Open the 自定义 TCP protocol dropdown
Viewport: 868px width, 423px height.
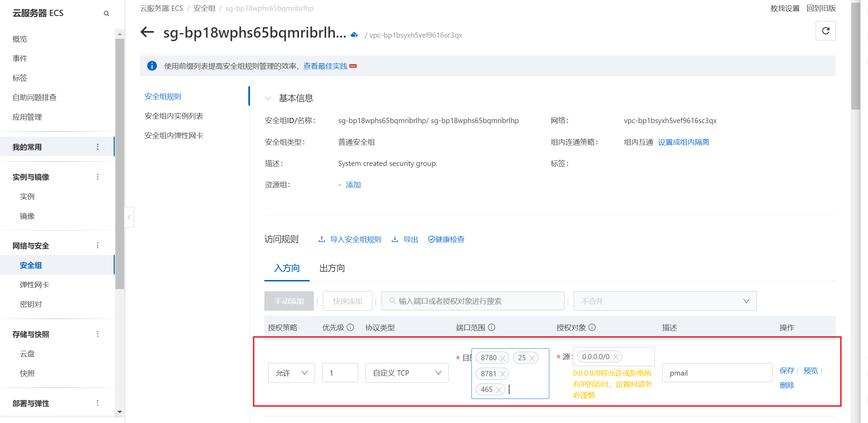click(407, 373)
